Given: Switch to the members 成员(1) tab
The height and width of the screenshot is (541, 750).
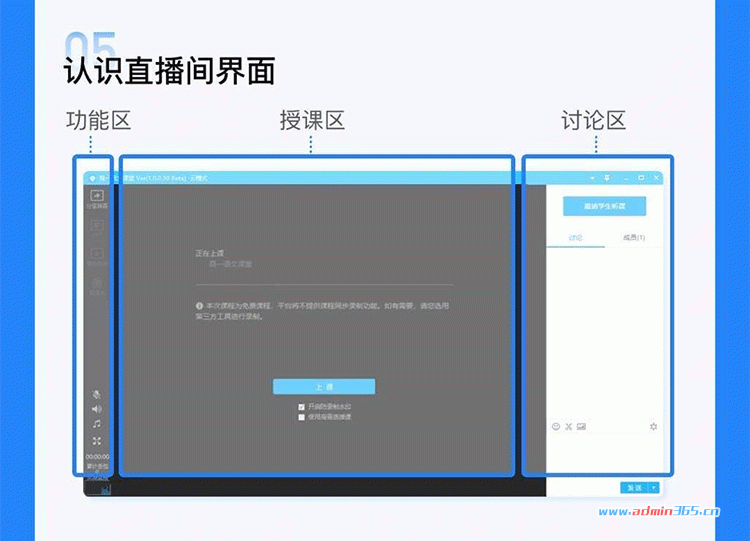Looking at the screenshot, I should [634, 237].
